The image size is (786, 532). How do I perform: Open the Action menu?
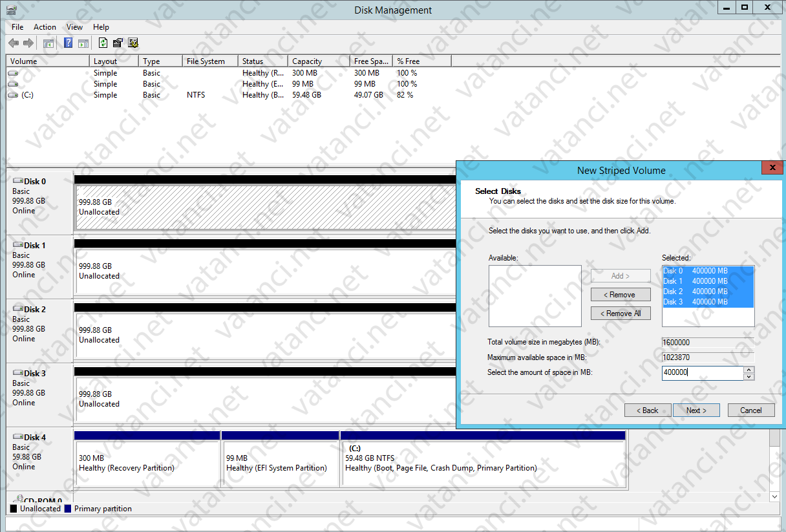point(45,27)
